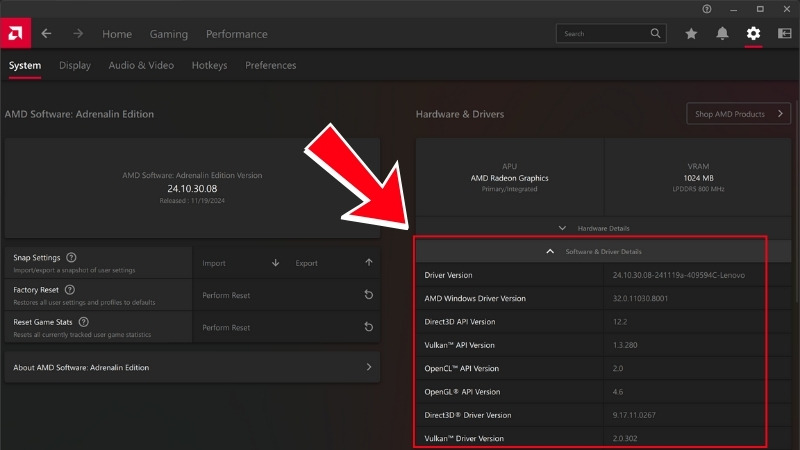Go back using the back arrow
This screenshot has height=450, width=800.
pyautogui.click(x=46, y=33)
